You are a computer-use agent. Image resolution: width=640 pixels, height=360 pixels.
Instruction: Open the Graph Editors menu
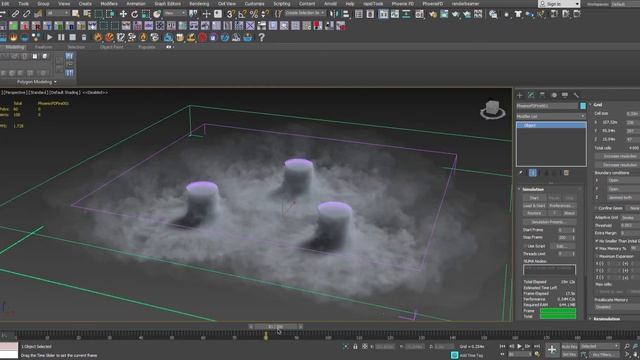(x=167, y=4)
